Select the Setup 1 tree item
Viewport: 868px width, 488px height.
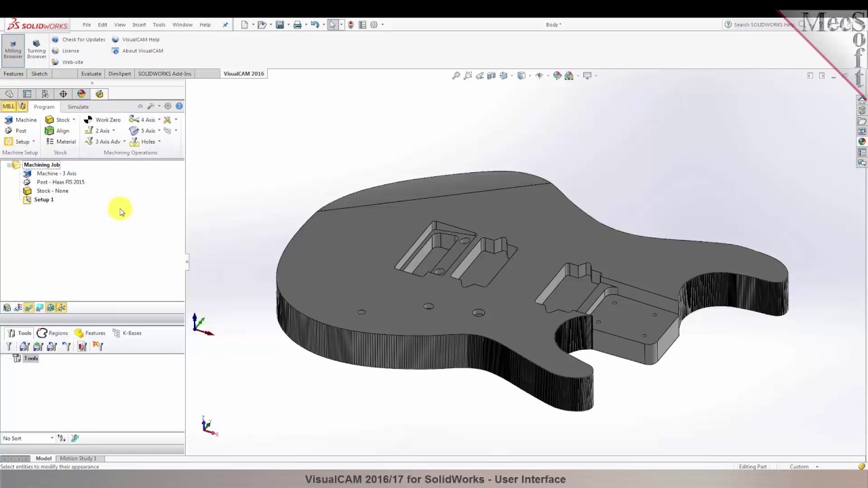click(x=43, y=199)
